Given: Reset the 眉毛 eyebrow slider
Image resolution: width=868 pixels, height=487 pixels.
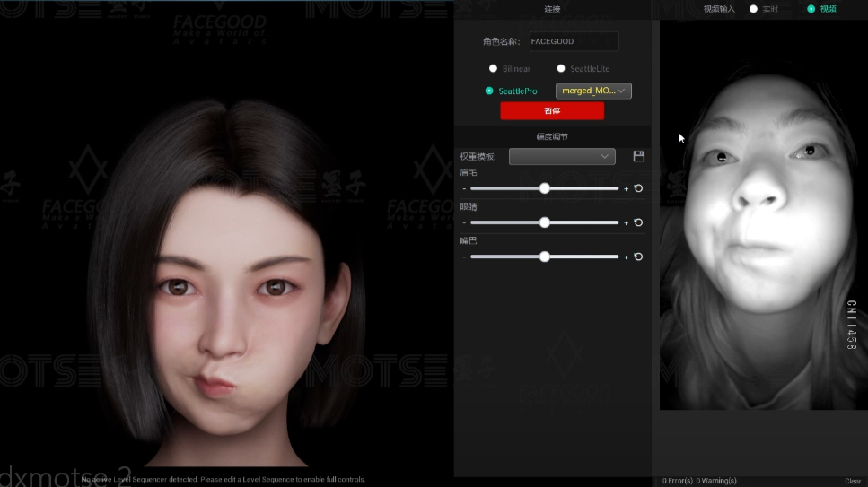Looking at the screenshot, I should [x=638, y=188].
